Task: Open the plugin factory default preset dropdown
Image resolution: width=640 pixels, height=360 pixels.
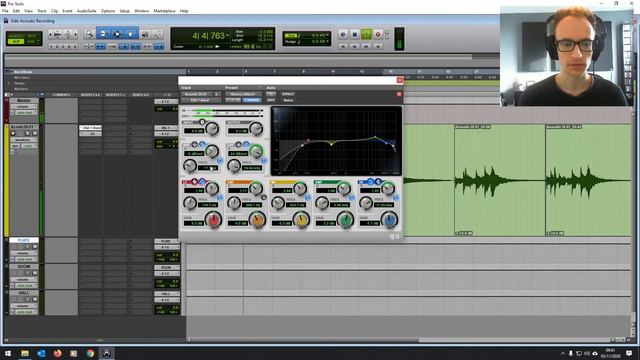Action: [243, 94]
